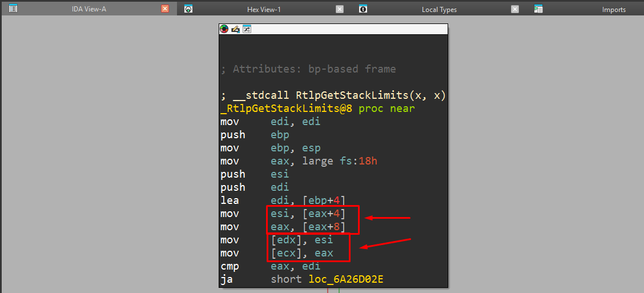Click the 'esi, [eax+4]' operand
The height and width of the screenshot is (293, 644).
308,214
